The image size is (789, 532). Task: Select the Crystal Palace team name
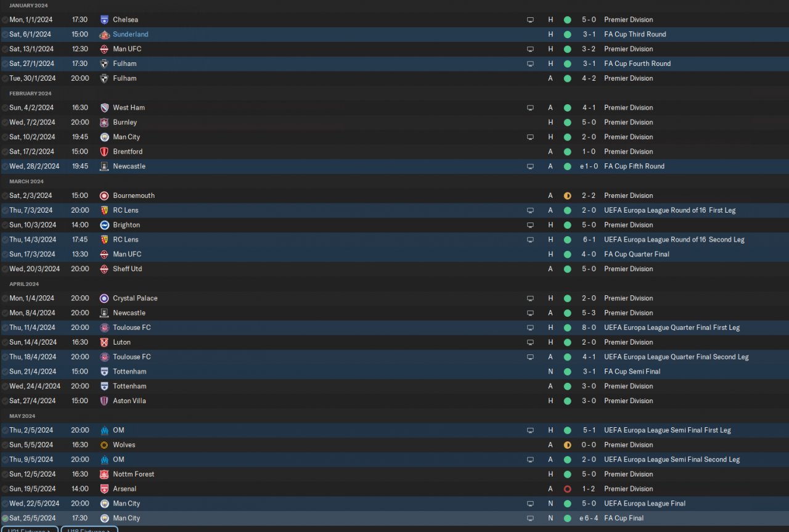tap(135, 298)
